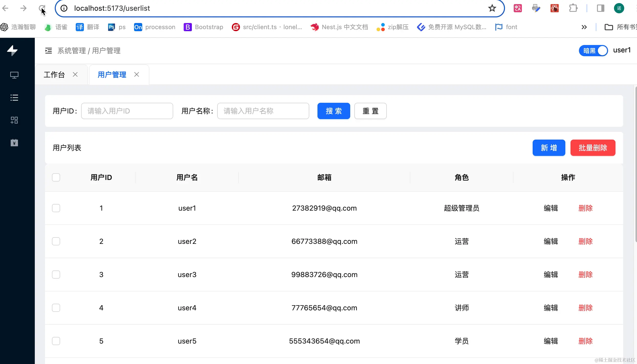Open the list menu sidebar icon

click(x=14, y=98)
